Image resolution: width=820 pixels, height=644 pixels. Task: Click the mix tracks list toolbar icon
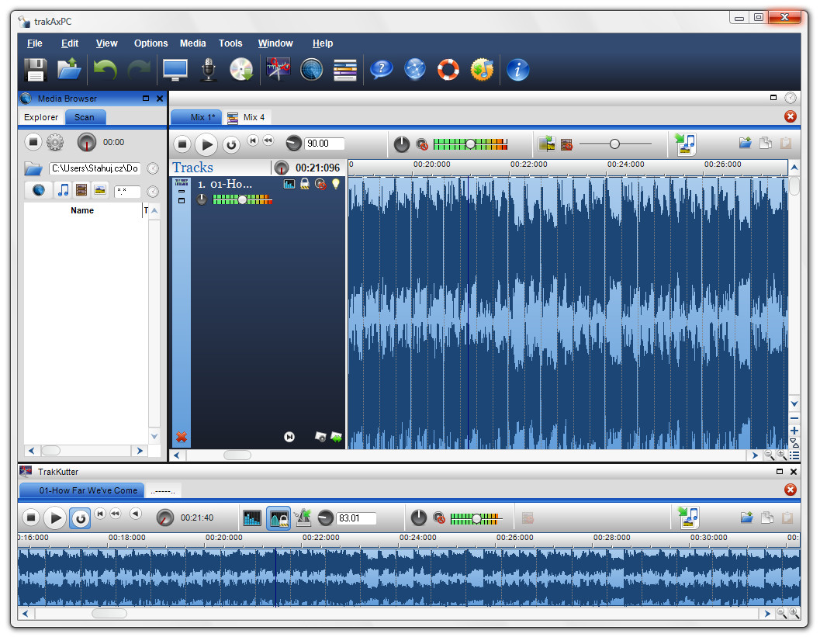(x=345, y=70)
